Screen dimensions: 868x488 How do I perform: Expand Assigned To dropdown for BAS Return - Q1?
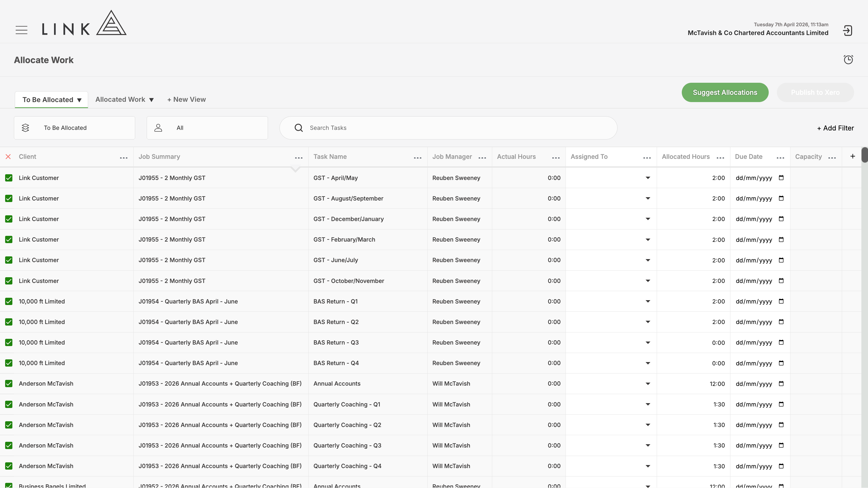(x=648, y=301)
